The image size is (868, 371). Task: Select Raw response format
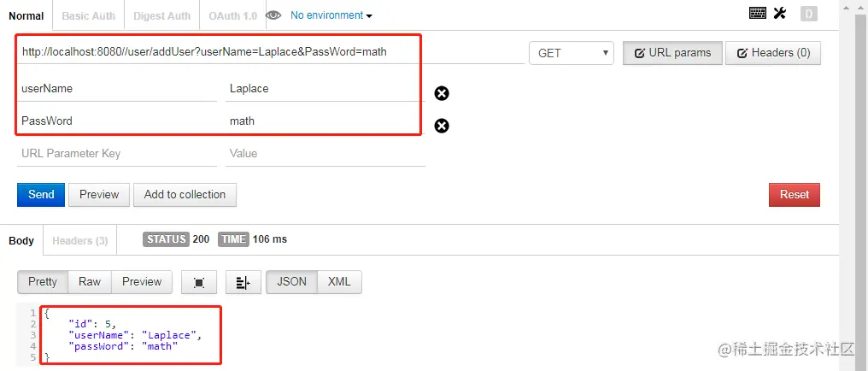[90, 282]
